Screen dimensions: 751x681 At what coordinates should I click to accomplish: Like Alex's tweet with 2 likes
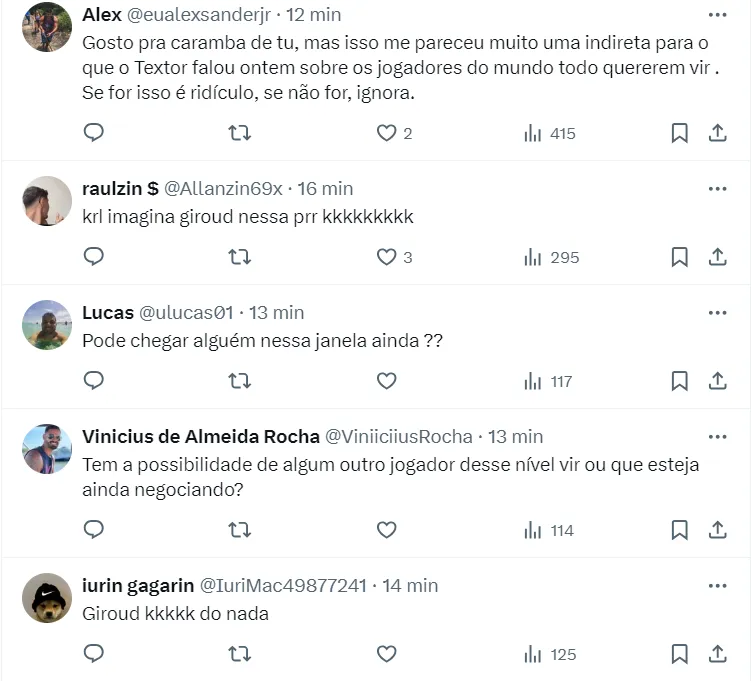(x=387, y=133)
